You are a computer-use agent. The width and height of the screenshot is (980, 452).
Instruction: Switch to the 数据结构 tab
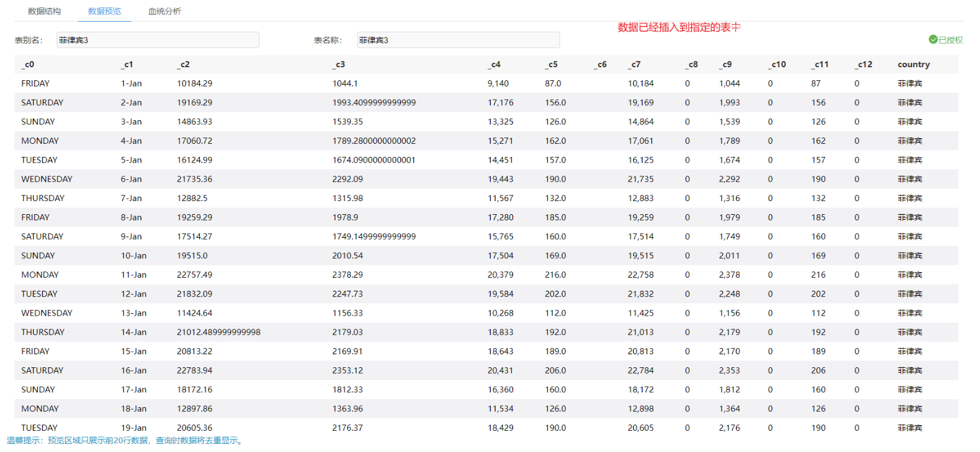point(44,11)
